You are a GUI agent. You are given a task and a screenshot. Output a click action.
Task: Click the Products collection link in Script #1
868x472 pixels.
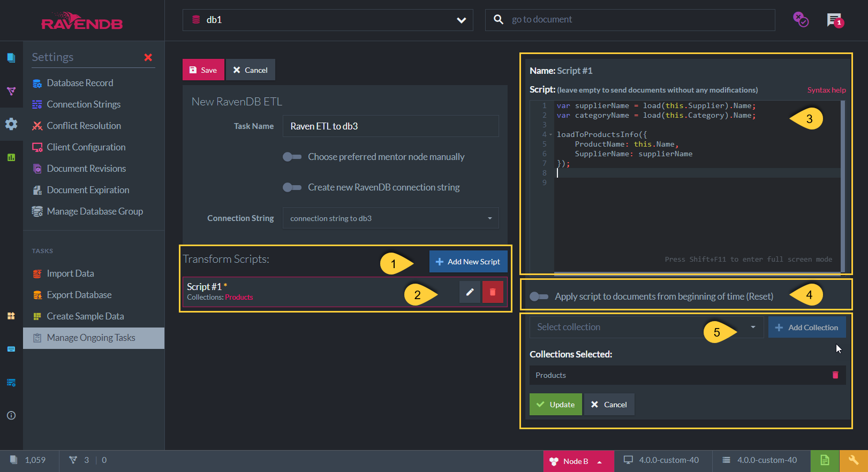point(239,297)
